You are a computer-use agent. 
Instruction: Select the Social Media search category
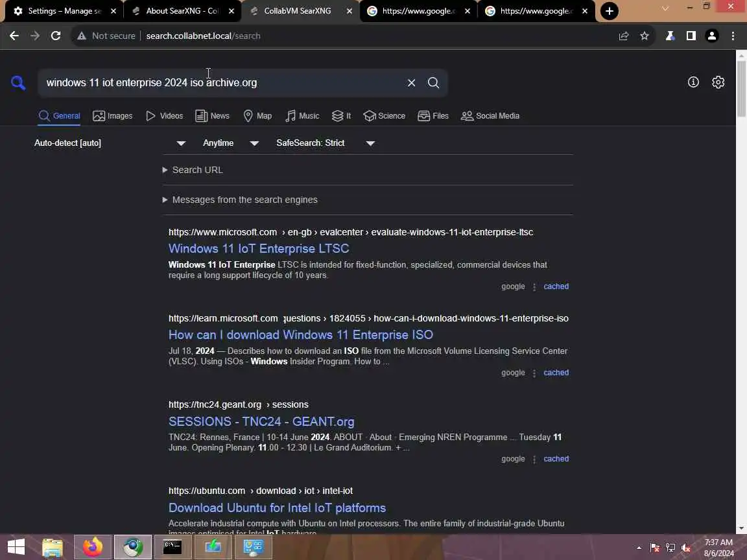click(x=490, y=116)
